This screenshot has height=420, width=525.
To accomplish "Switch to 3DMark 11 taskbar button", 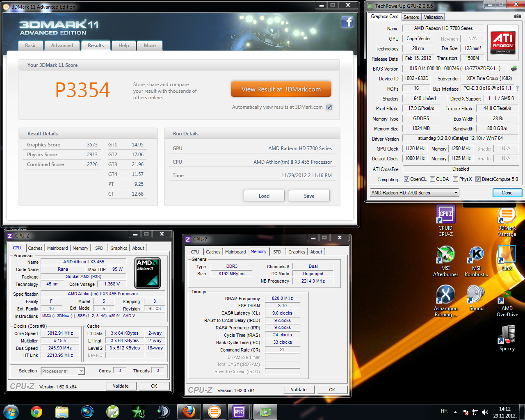I will pyautogui.click(x=214, y=411).
